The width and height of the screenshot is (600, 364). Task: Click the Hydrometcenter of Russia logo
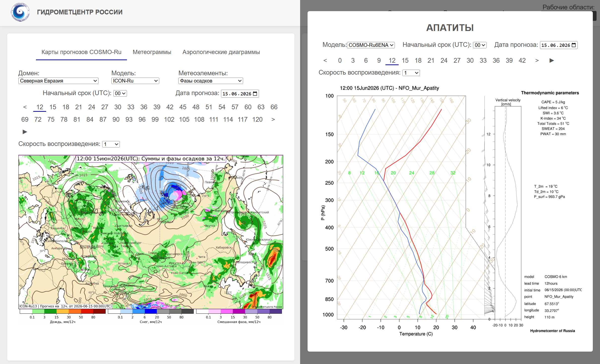pos(20,12)
